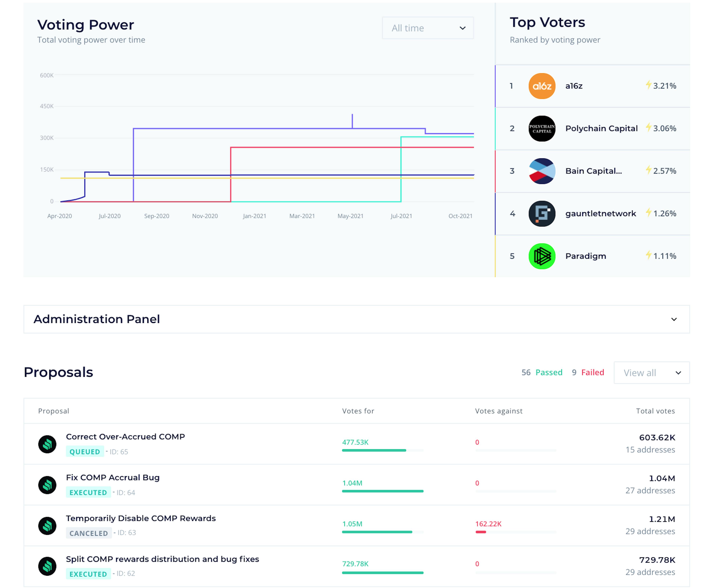Click the Bain Capital logo avatar
Screen dimensions: 704x588
542,171
